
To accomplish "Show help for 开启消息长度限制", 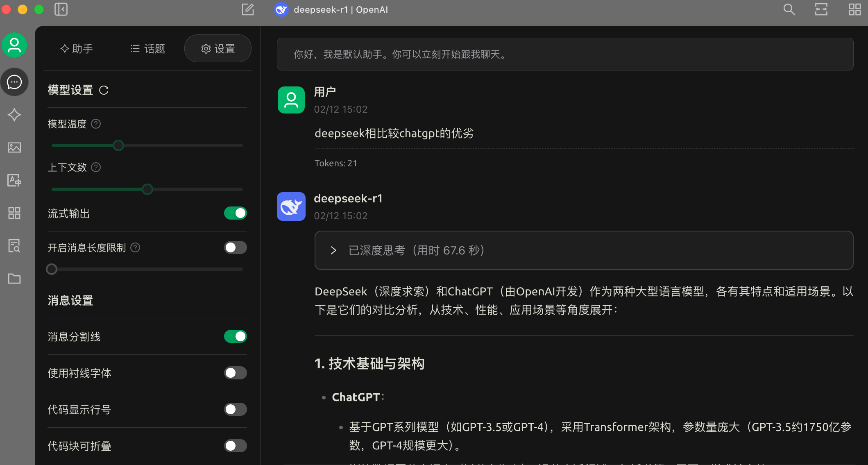I will [135, 247].
